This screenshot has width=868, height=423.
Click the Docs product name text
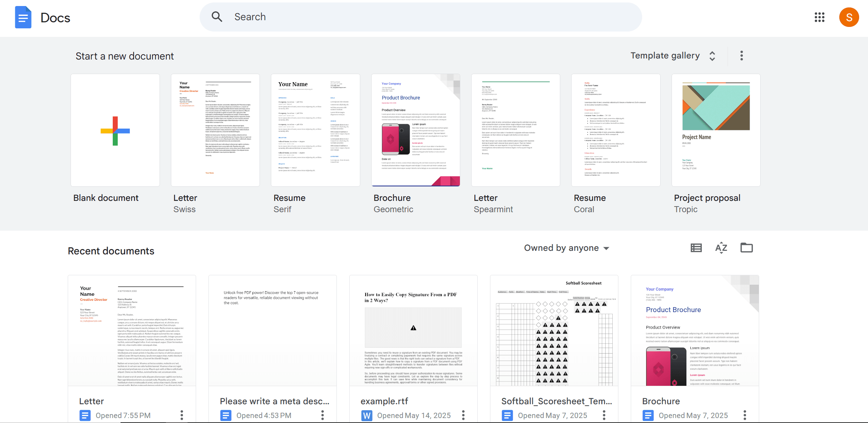pos(55,18)
